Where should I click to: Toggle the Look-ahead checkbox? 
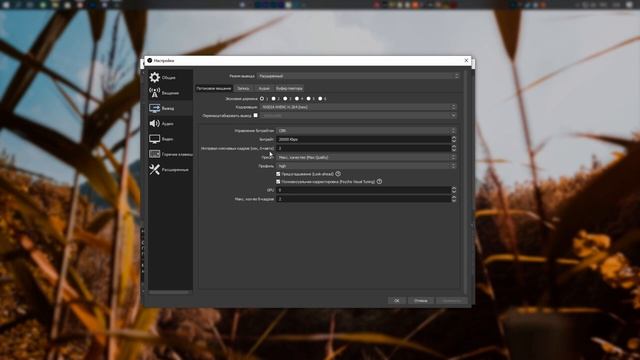pyautogui.click(x=278, y=174)
